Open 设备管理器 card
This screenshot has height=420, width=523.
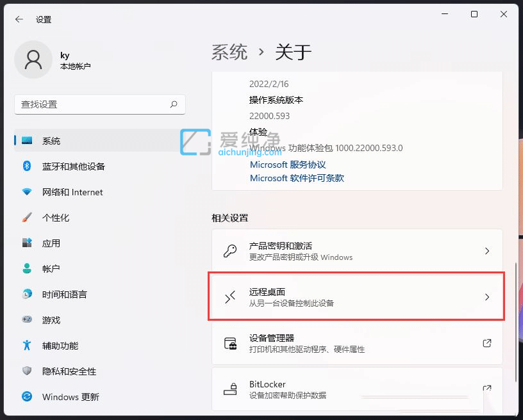tap(357, 343)
